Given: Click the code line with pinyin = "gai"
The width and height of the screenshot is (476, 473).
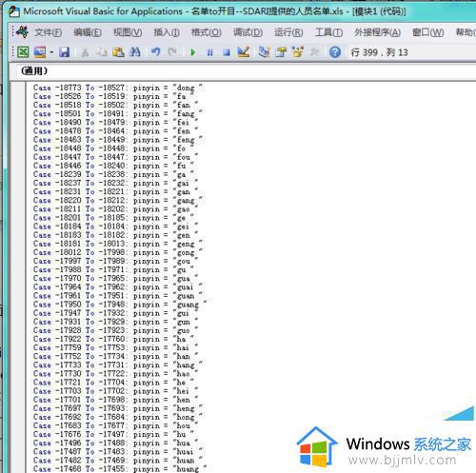Looking at the screenshot, I should click(116, 183).
